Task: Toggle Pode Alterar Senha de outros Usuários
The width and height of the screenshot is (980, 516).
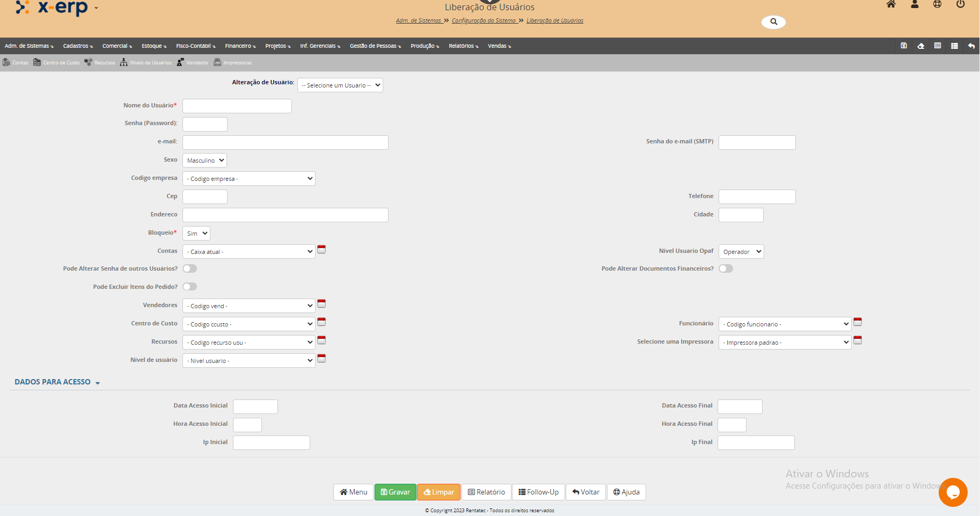Action: pos(190,268)
